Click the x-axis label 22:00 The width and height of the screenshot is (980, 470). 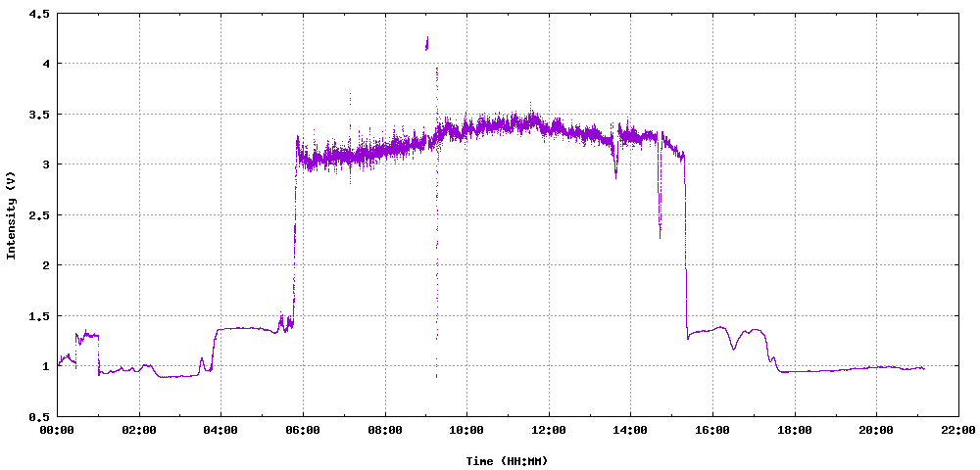click(958, 430)
